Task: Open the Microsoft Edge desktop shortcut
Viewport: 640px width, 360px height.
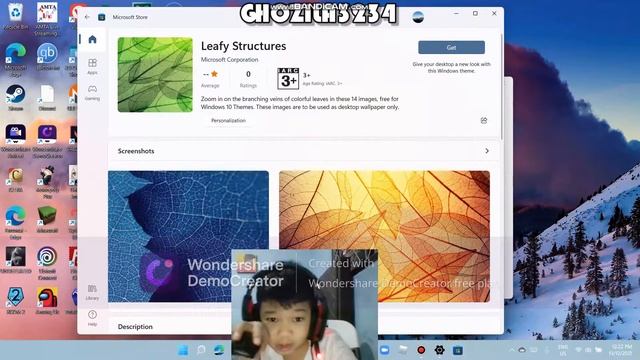Action: [16, 59]
